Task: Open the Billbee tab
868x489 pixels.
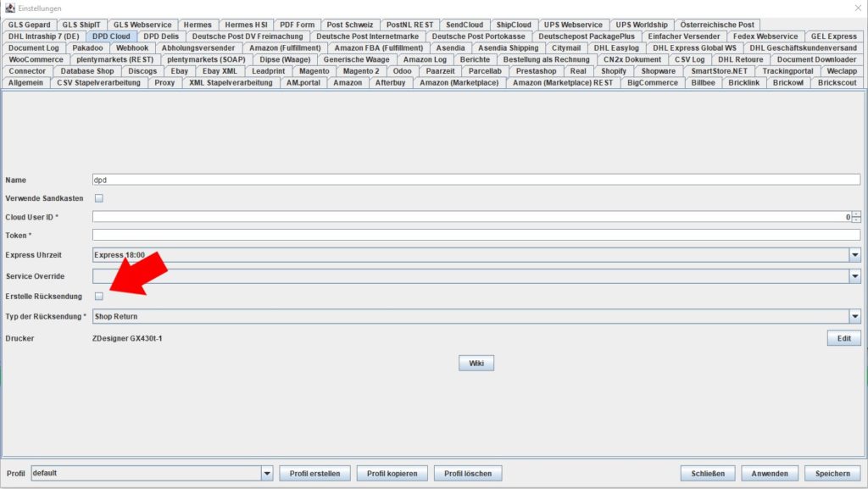Action: [x=703, y=83]
